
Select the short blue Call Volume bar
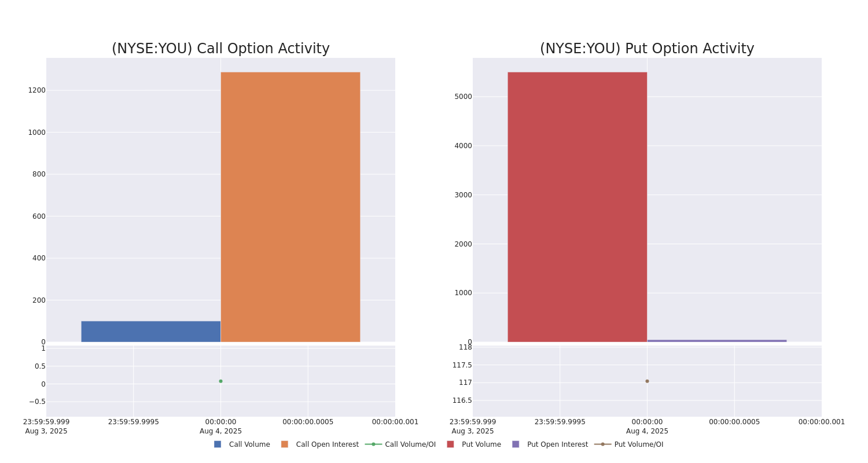click(x=150, y=332)
